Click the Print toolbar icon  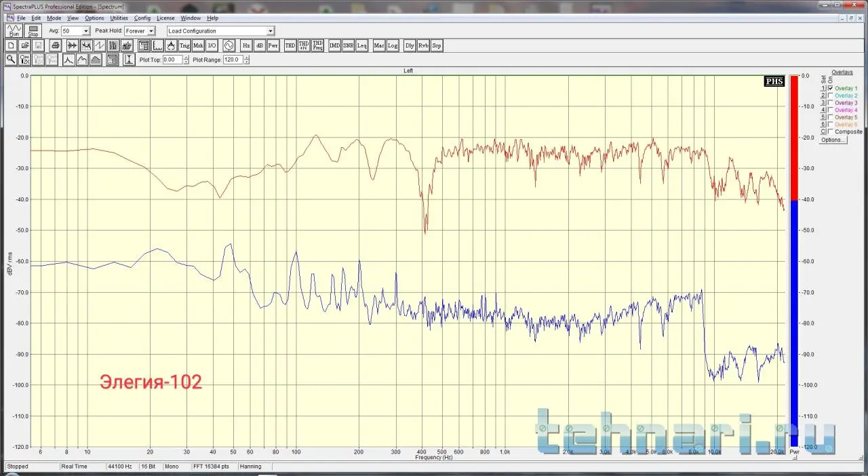(56, 45)
